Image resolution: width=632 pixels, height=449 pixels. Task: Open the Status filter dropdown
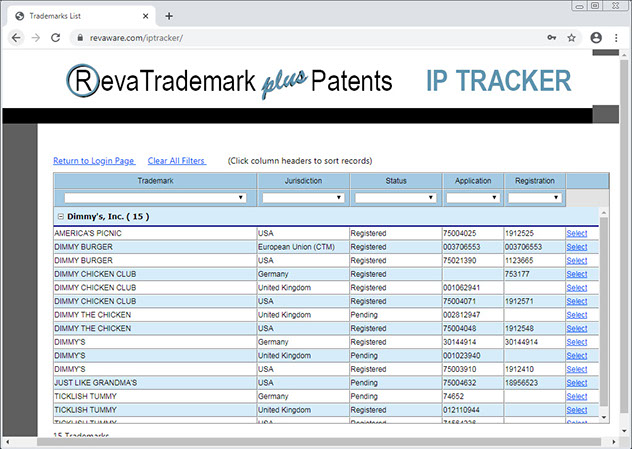click(396, 198)
